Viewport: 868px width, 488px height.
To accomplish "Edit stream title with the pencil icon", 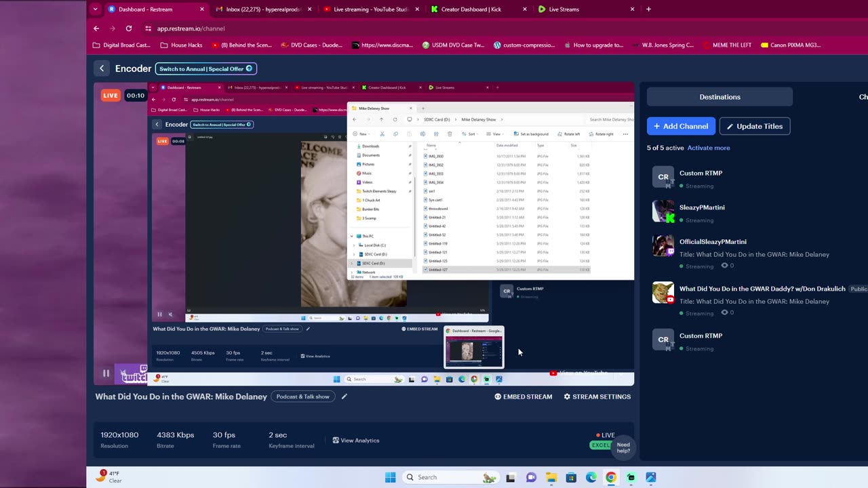I will click(x=344, y=396).
